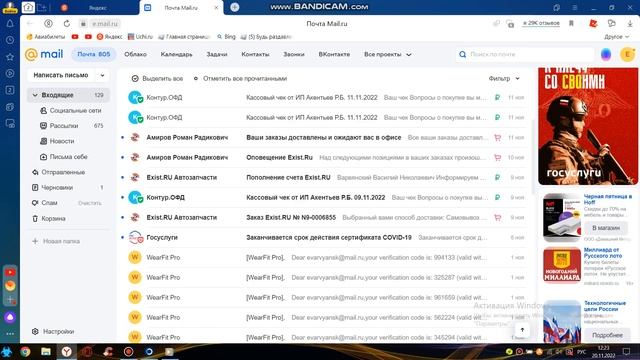Open the user account avatar E
This screenshot has height=360, width=640.
(x=627, y=54)
